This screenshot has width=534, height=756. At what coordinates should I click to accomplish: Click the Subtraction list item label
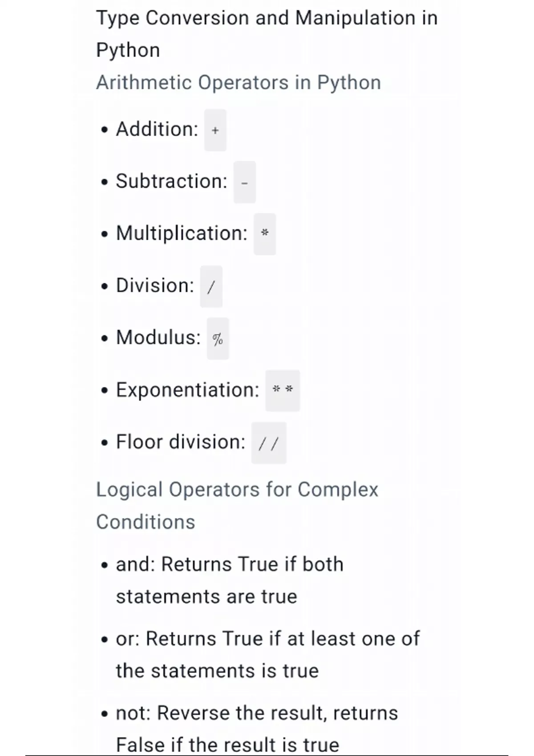[x=171, y=181]
